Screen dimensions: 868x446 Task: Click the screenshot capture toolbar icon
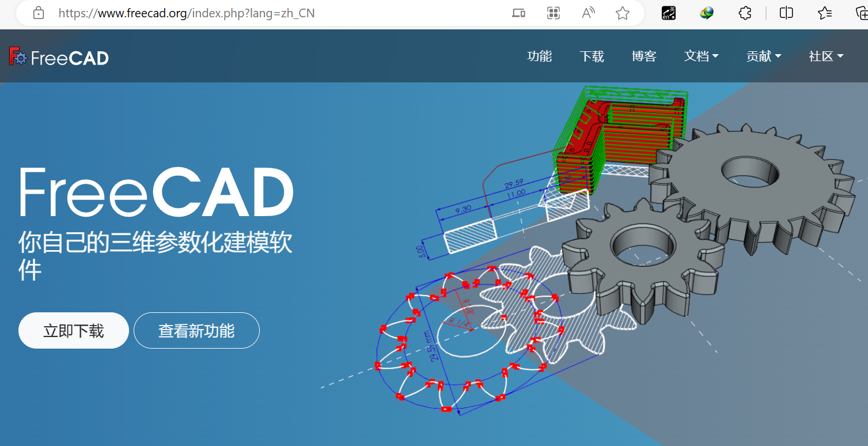553,13
